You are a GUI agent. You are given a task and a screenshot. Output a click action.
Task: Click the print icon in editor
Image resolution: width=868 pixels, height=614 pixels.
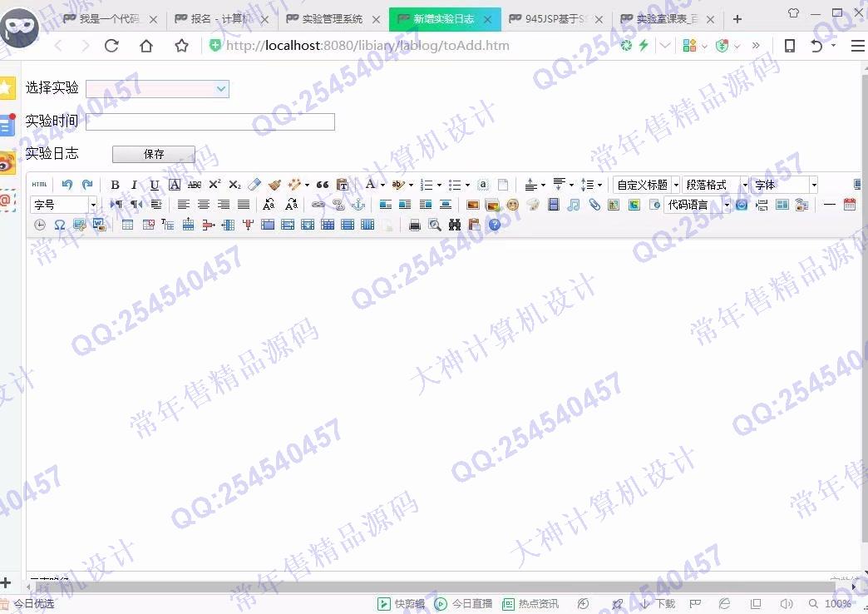(x=415, y=225)
